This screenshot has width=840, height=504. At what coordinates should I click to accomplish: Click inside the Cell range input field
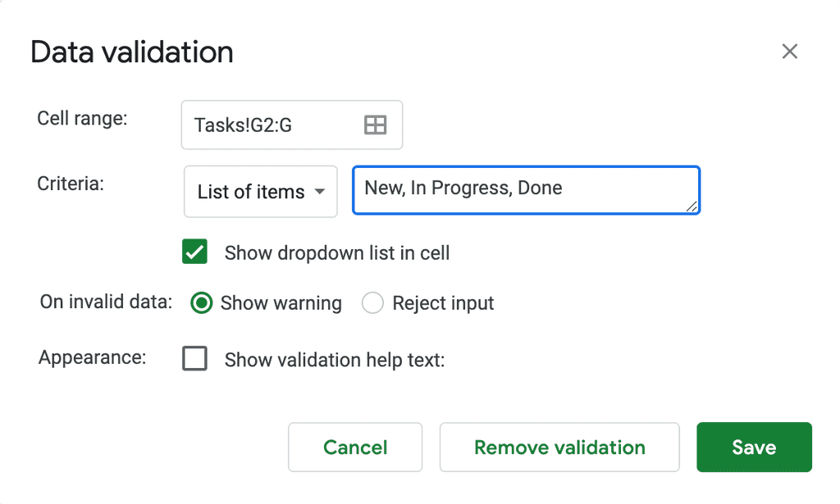click(x=271, y=125)
